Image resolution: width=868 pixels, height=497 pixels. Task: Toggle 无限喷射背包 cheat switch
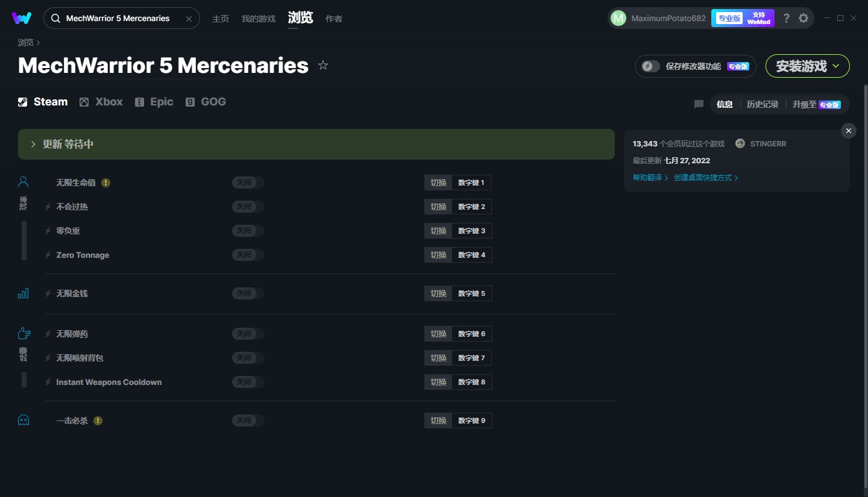click(x=248, y=358)
